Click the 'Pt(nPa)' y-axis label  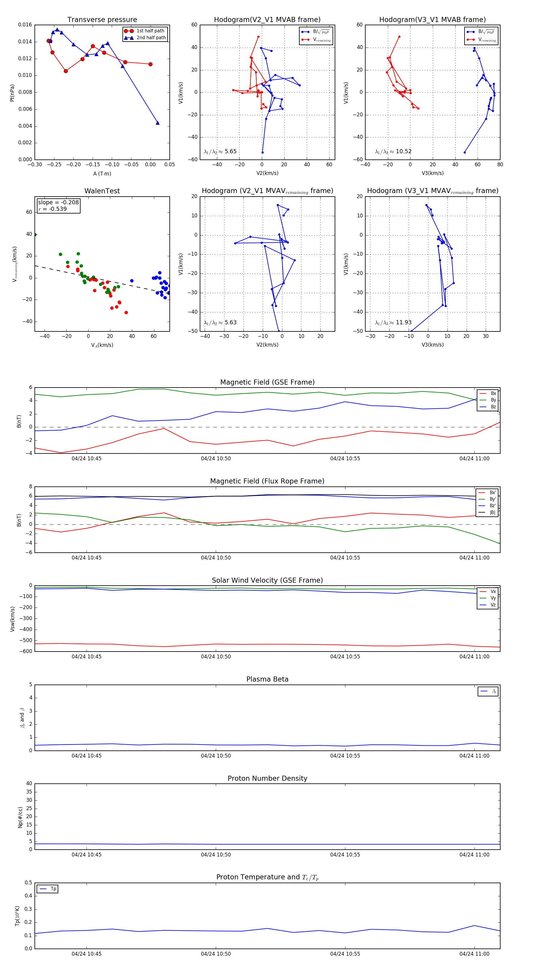(x=12, y=93)
